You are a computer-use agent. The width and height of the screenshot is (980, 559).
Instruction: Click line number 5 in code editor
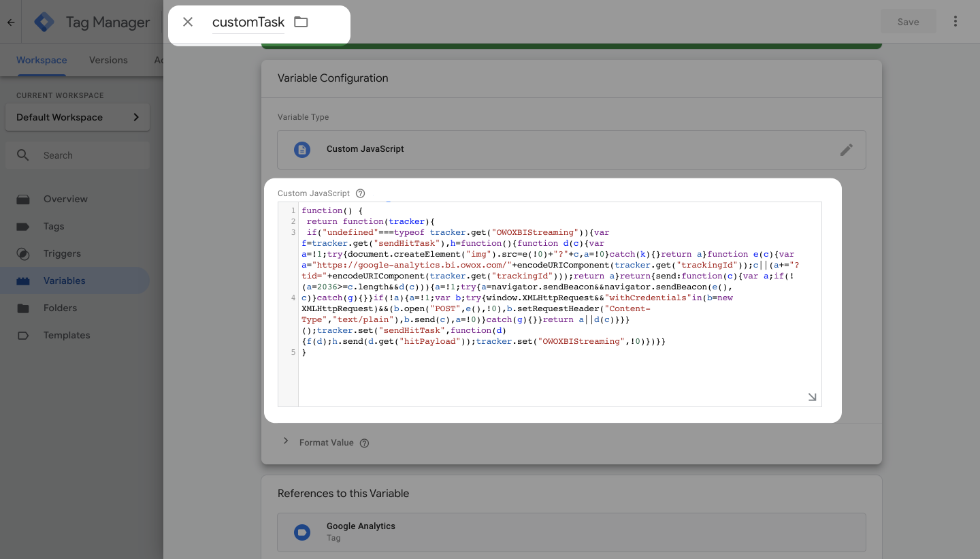(293, 352)
